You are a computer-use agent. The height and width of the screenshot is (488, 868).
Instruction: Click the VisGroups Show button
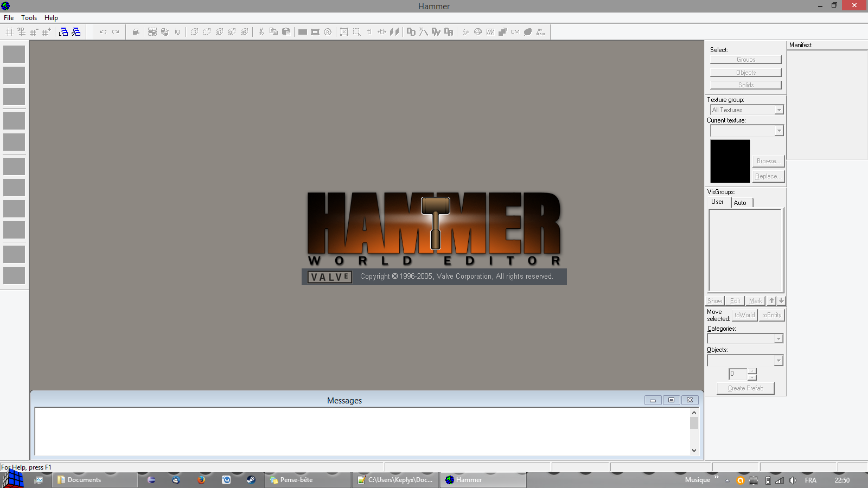[715, 301]
